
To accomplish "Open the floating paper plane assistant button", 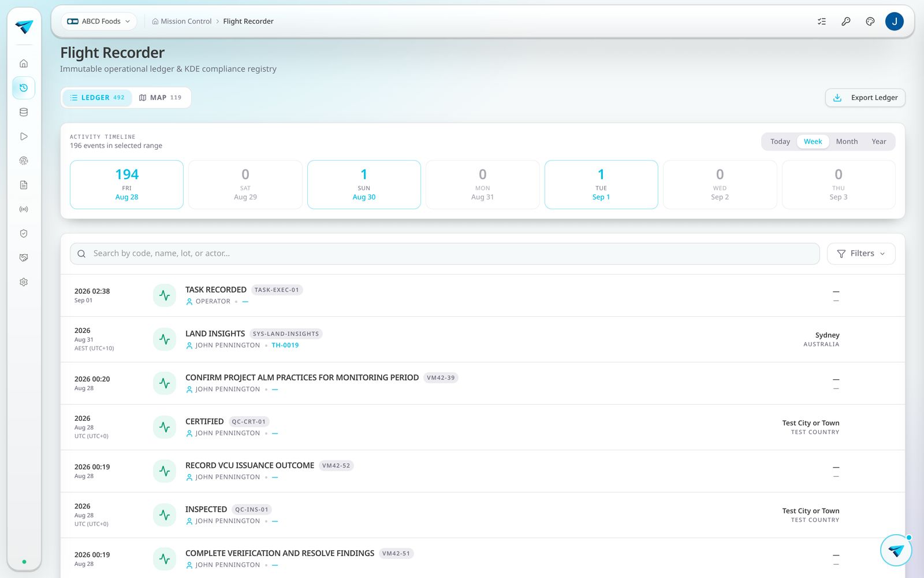I will [896, 550].
